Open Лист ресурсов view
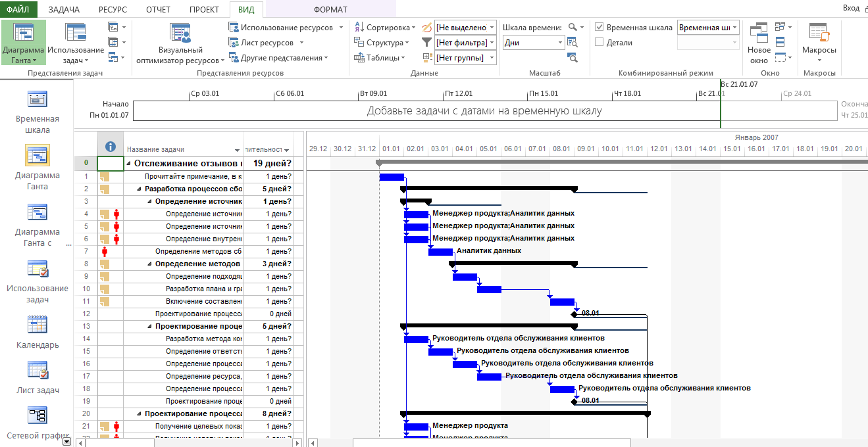This screenshot has width=868, height=447. click(267, 43)
